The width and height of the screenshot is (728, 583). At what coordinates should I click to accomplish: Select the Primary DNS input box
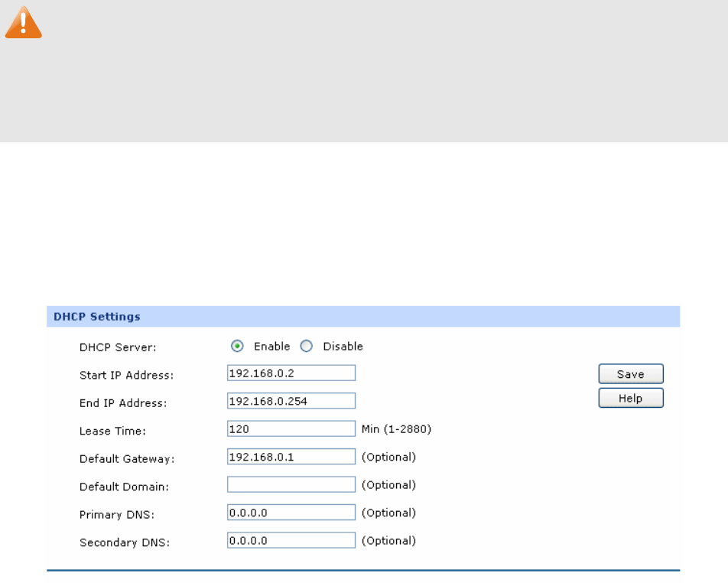291,513
